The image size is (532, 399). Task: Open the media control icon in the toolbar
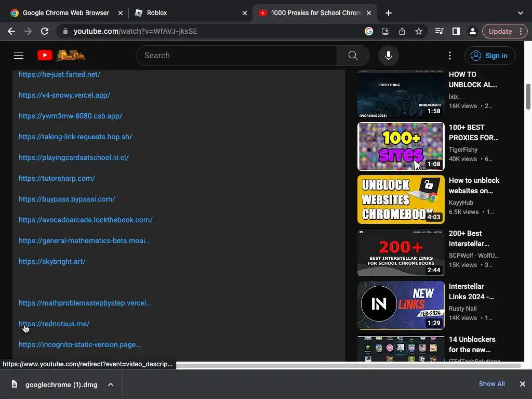point(440,31)
